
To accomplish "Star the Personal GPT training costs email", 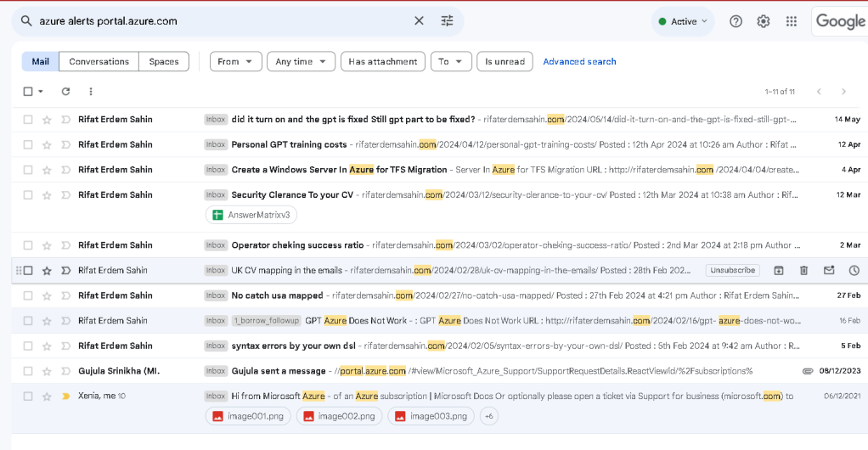I will coord(47,145).
